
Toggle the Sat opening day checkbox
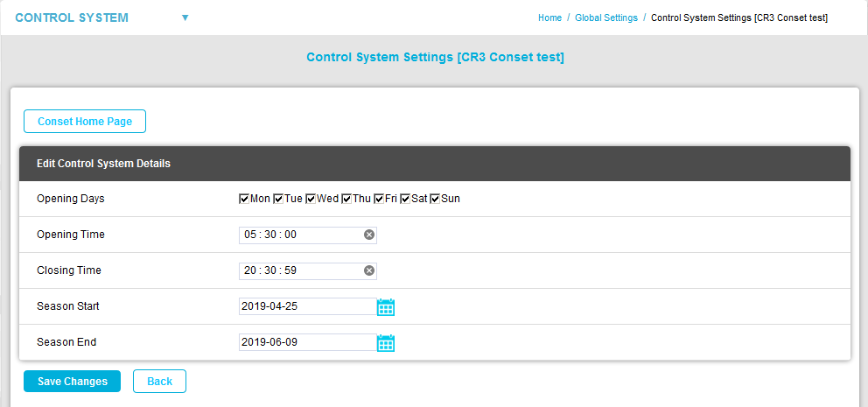tap(405, 199)
